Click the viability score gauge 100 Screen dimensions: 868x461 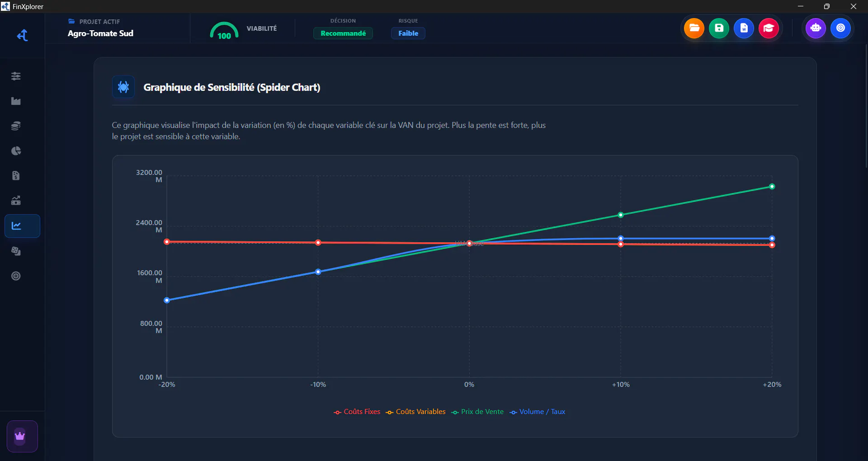(224, 31)
